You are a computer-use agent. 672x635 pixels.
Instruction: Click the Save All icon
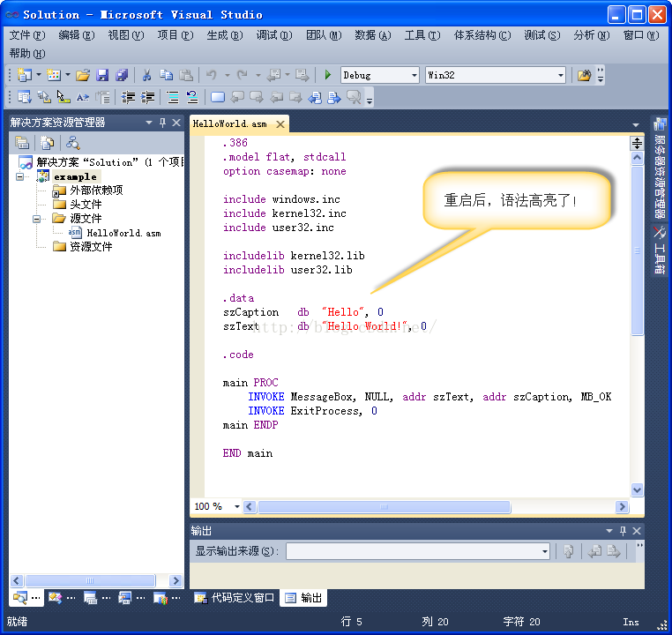[122, 76]
